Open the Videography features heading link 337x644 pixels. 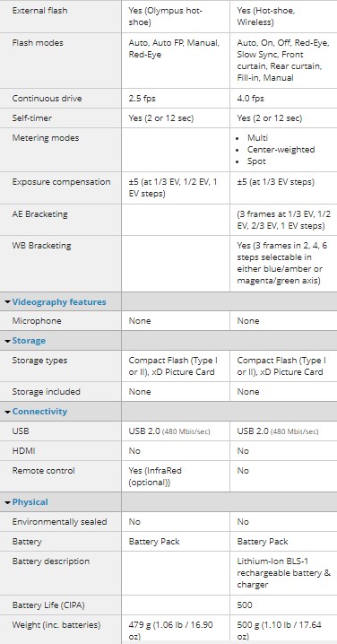pos(59,302)
